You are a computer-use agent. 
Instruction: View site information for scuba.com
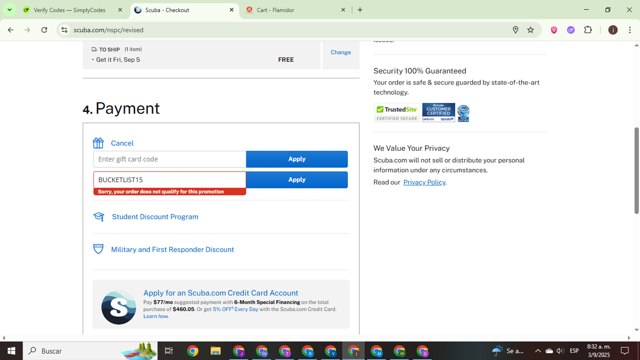(x=64, y=30)
